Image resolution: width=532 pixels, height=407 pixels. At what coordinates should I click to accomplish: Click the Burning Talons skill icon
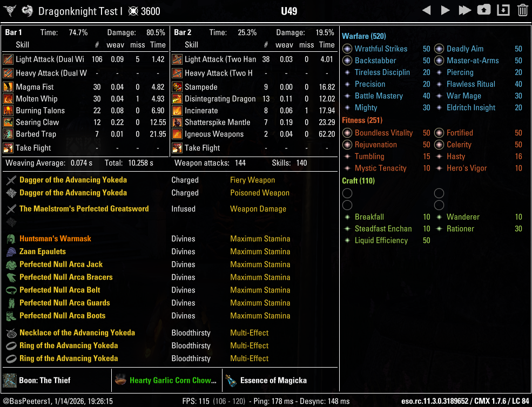point(8,111)
